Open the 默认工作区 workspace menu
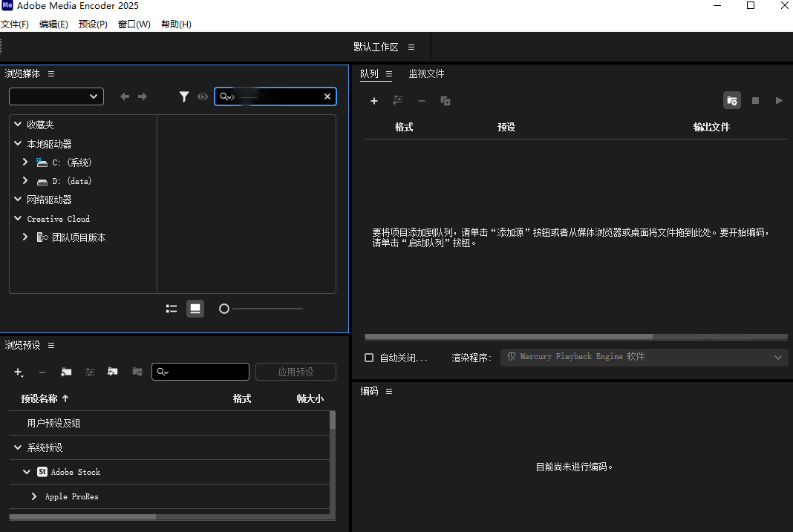This screenshot has width=793, height=532. pyautogui.click(x=411, y=47)
